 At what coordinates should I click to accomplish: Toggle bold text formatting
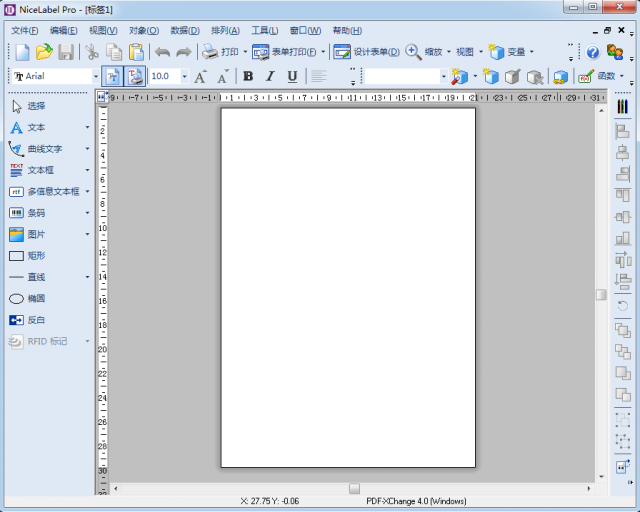coord(248,76)
